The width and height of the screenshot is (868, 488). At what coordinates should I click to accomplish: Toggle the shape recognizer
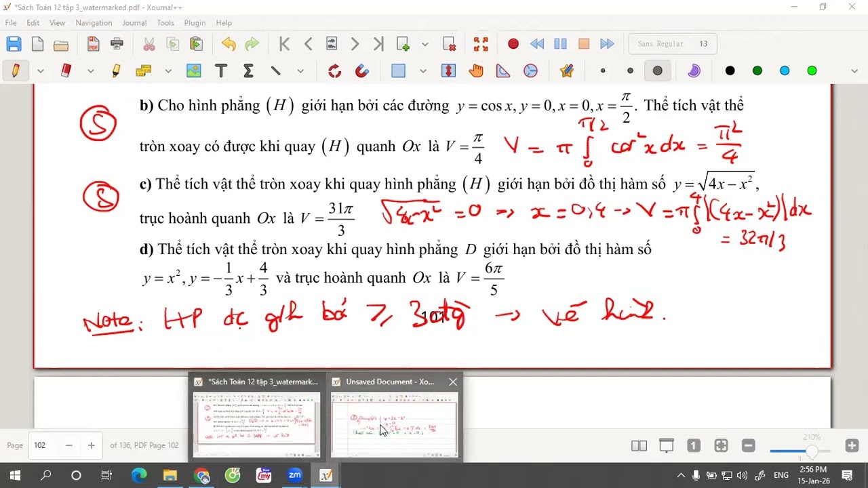(334, 70)
